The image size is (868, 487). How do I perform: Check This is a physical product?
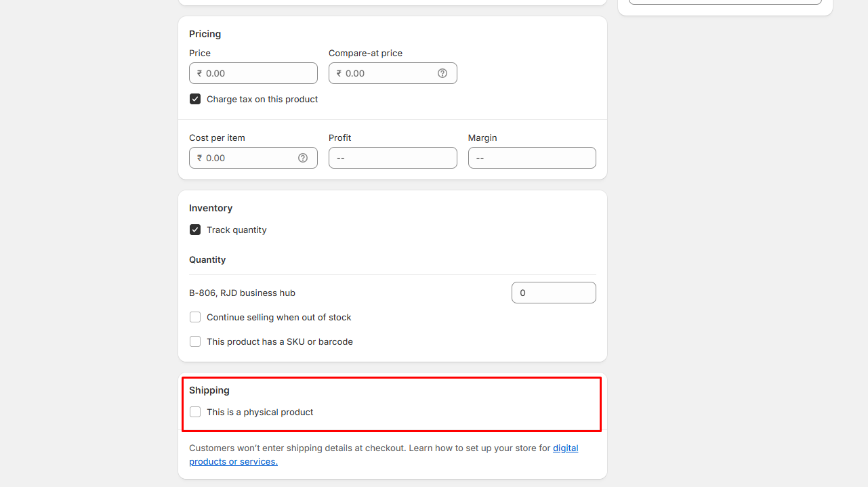[x=195, y=412]
